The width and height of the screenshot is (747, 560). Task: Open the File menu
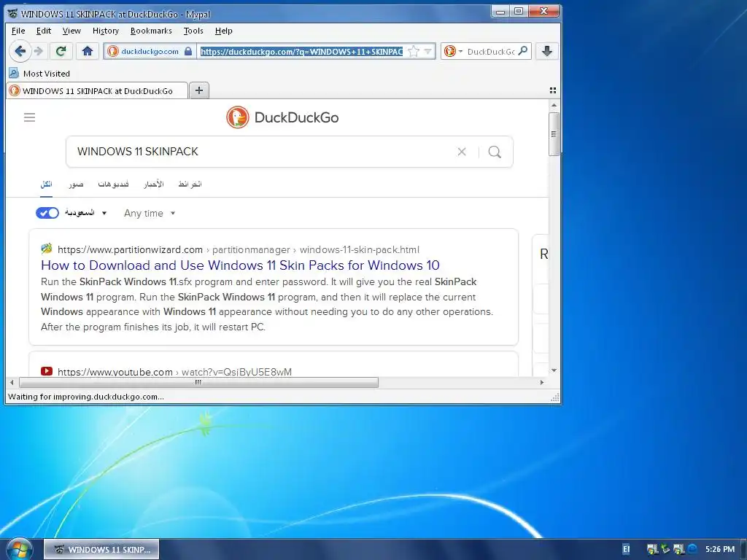coord(18,31)
